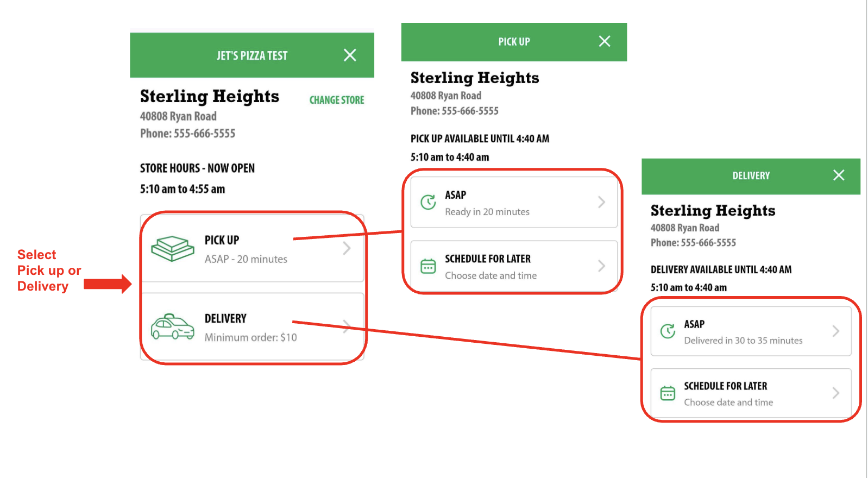Expand ASAP Ready in 20 minutes chevron
Screen dimensions: 868x478
pos(601,202)
